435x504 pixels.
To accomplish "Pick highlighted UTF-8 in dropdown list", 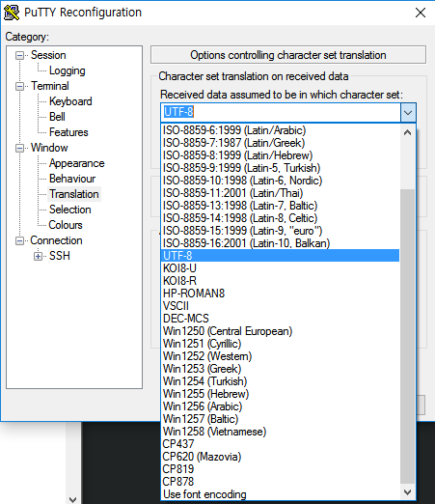I will pyautogui.click(x=280, y=256).
